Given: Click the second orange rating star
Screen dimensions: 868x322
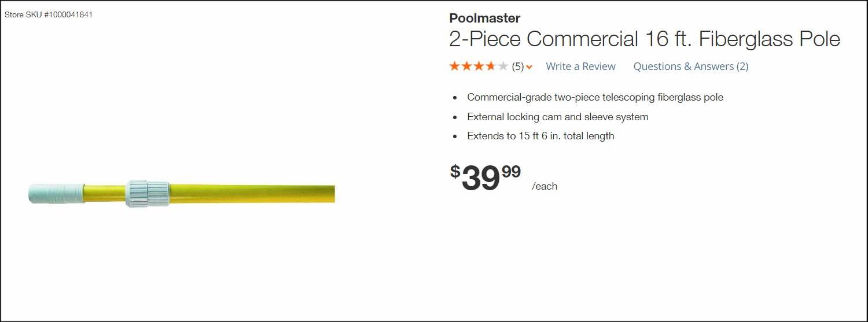Looking at the screenshot, I should pyautogui.click(x=467, y=66).
